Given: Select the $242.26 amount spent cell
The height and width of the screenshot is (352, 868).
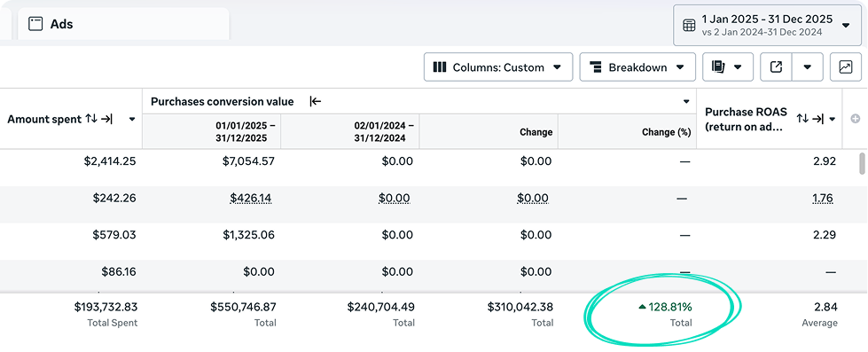Looking at the screenshot, I should click(x=114, y=198).
